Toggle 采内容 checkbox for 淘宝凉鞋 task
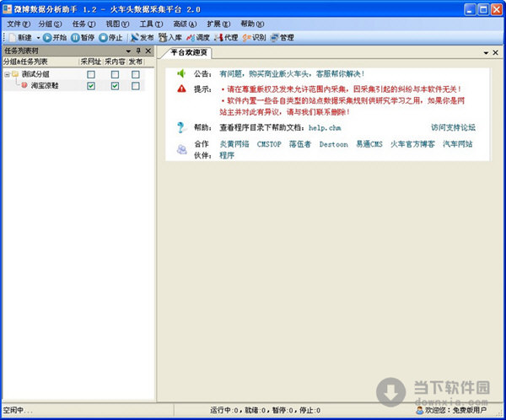Viewport: 506px width, 420px height. pos(115,85)
